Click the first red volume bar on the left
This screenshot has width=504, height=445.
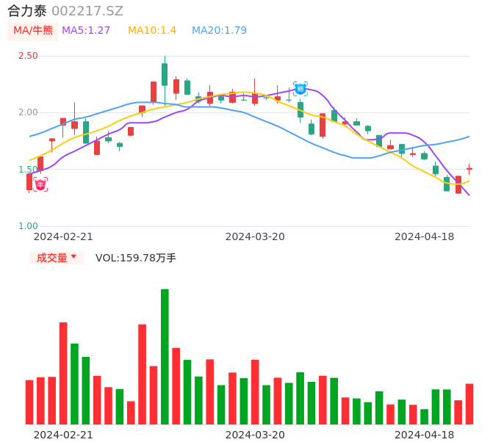[x=29, y=402]
